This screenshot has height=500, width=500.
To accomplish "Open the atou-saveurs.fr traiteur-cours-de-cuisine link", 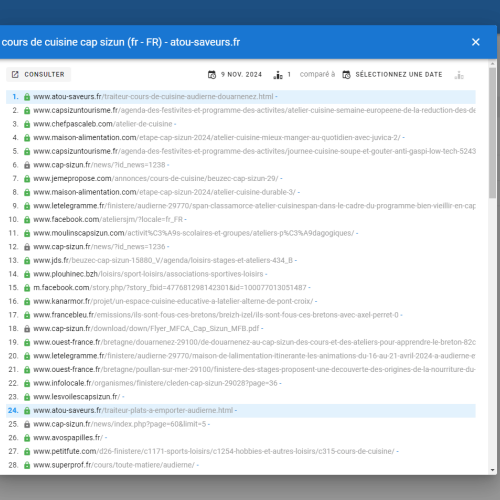I will [x=153, y=97].
